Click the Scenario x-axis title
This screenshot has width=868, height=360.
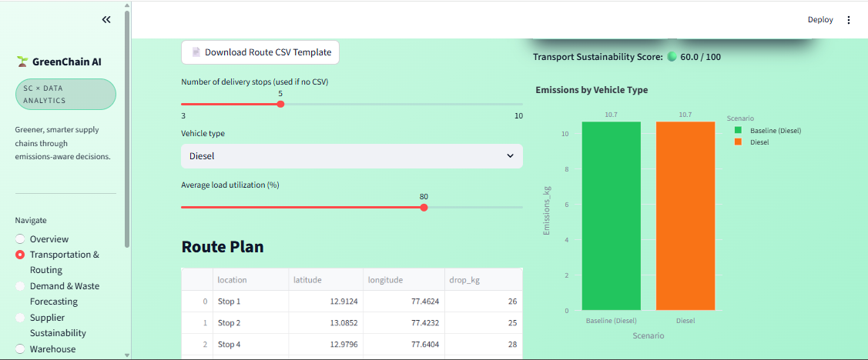pos(648,335)
